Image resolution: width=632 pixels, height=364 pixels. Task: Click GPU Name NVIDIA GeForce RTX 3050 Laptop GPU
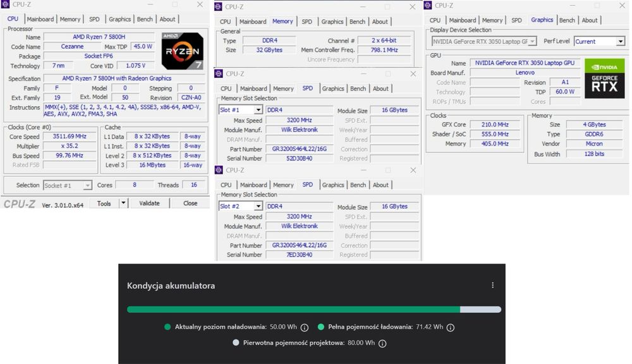tap(525, 63)
